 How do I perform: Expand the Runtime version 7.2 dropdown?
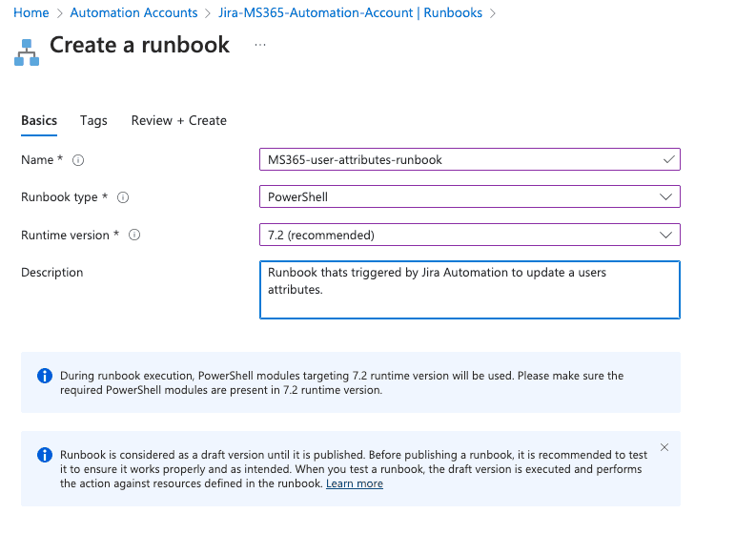(x=470, y=235)
